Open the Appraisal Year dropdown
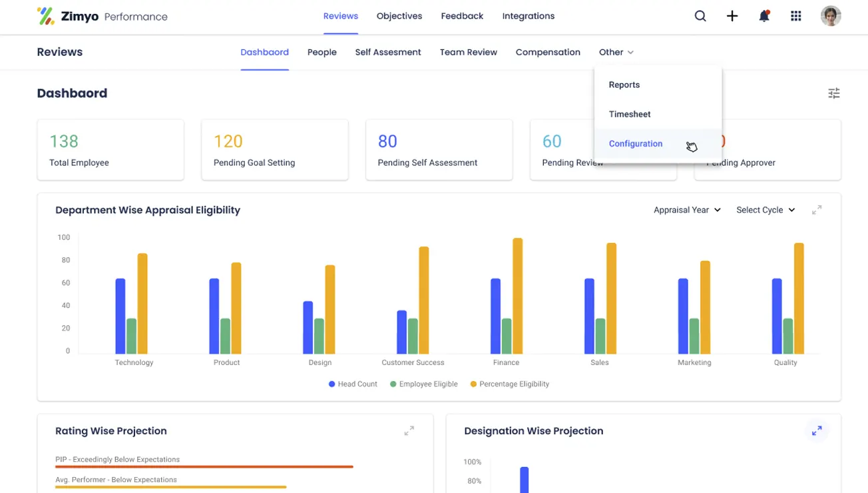This screenshot has height=493, width=868. tap(687, 210)
